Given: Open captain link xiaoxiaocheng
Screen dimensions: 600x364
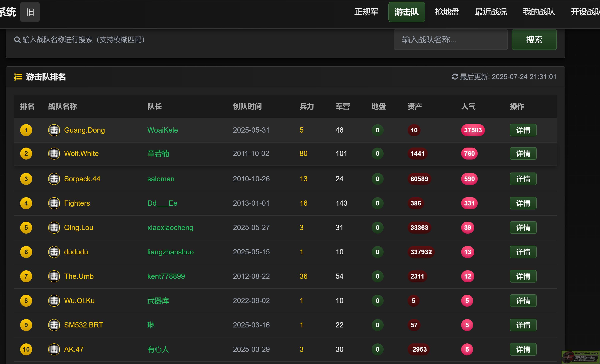Looking at the screenshot, I should click(x=170, y=227).
